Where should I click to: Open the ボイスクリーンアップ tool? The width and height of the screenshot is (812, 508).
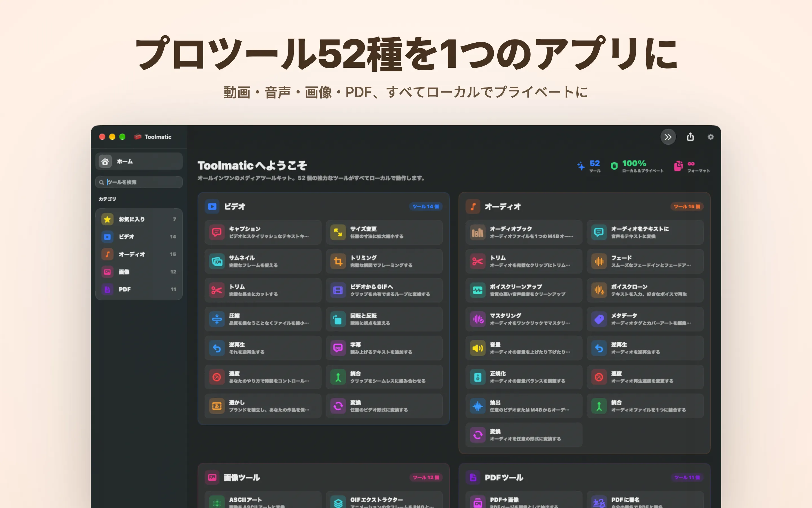(x=524, y=290)
